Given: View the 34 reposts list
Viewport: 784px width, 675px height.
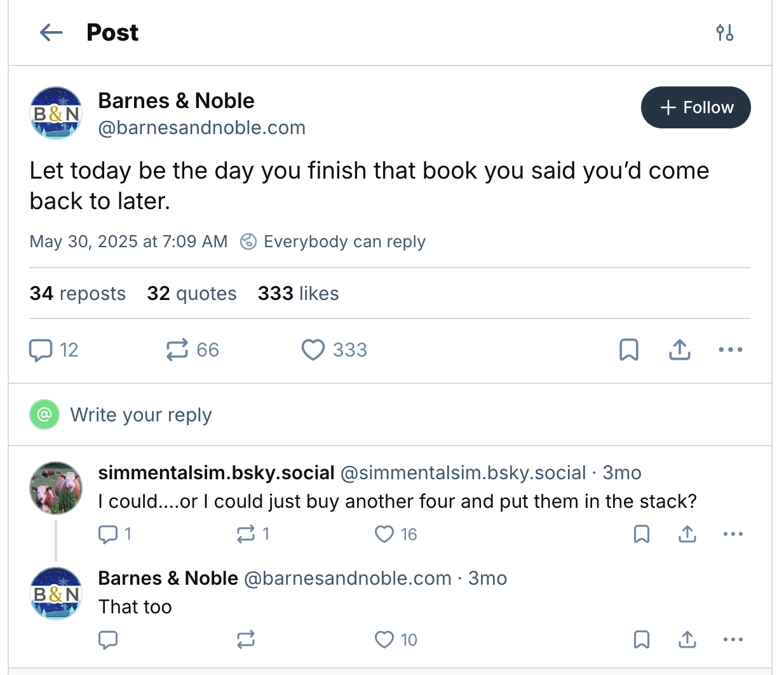Looking at the screenshot, I should pyautogui.click(x=78, y=294).
